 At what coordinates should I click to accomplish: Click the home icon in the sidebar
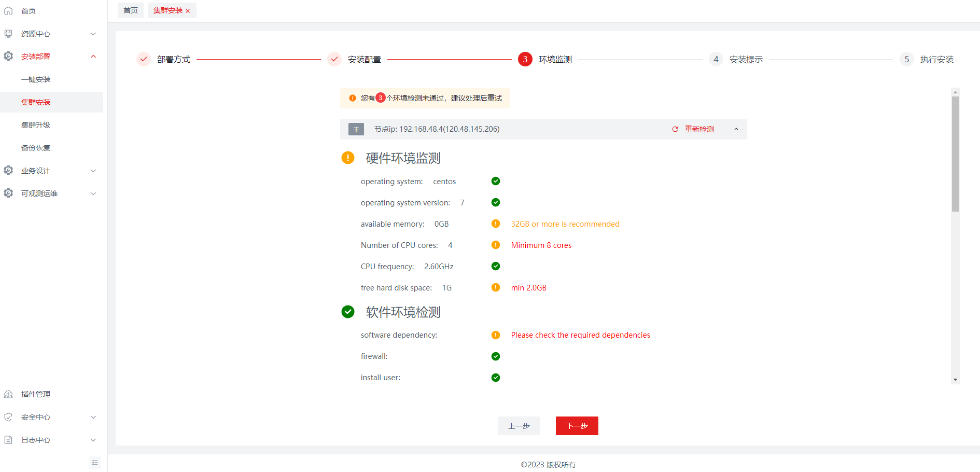(8, 11)
